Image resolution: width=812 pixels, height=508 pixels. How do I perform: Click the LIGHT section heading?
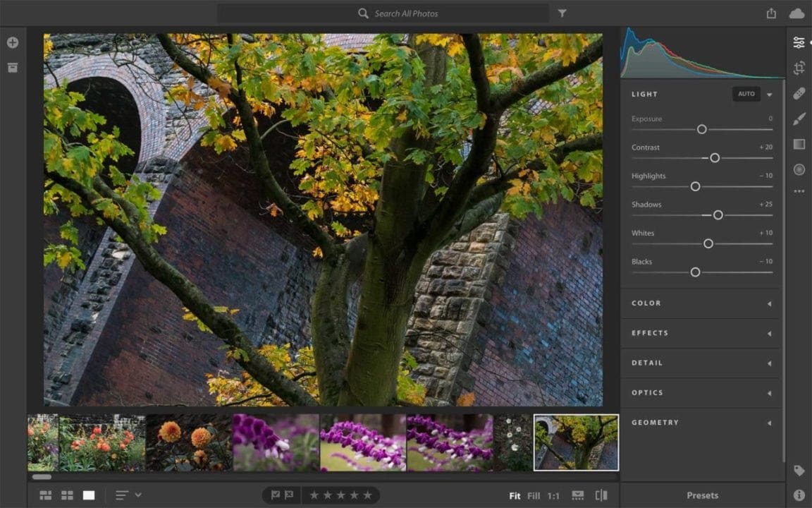click(644, 95)
